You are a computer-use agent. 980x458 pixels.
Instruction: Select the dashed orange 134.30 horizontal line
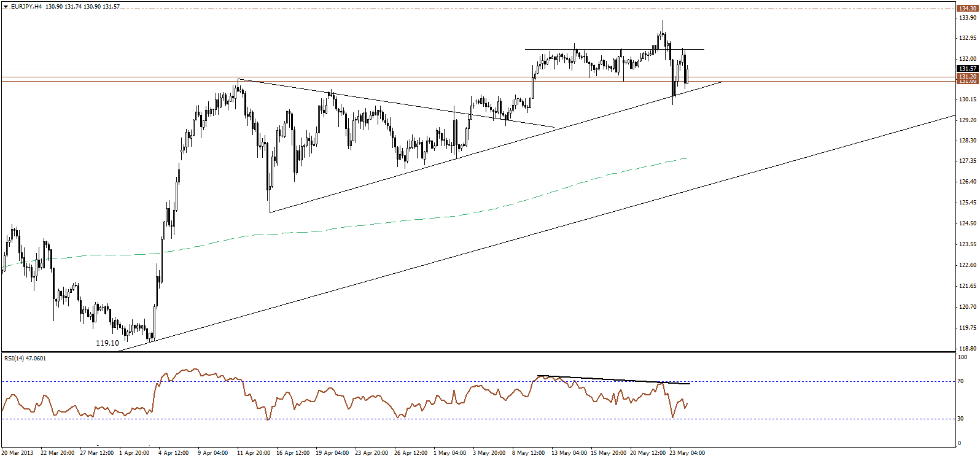click(x=479, y=9)
